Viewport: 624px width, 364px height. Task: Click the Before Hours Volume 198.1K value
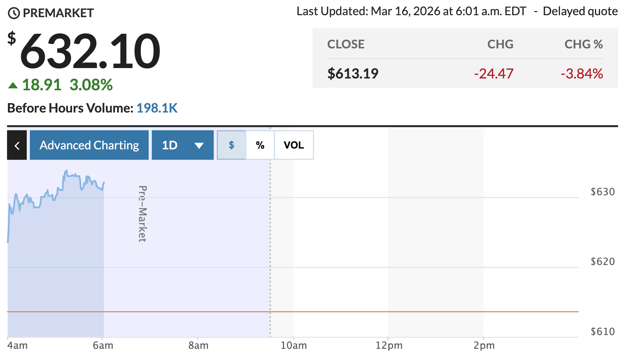(157, 108)
